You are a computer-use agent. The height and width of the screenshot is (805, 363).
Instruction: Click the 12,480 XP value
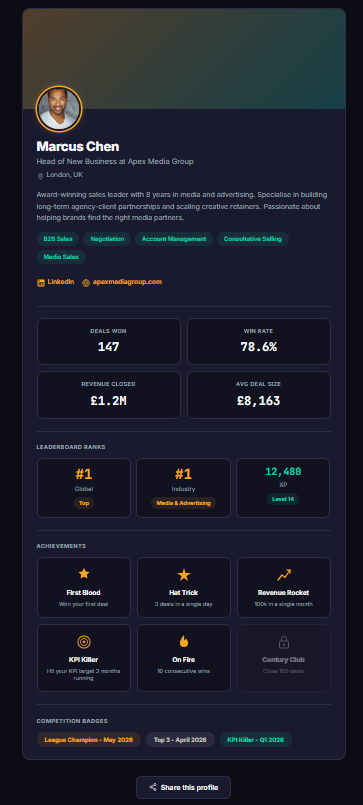pyautogui.click(x=283, y=472)
